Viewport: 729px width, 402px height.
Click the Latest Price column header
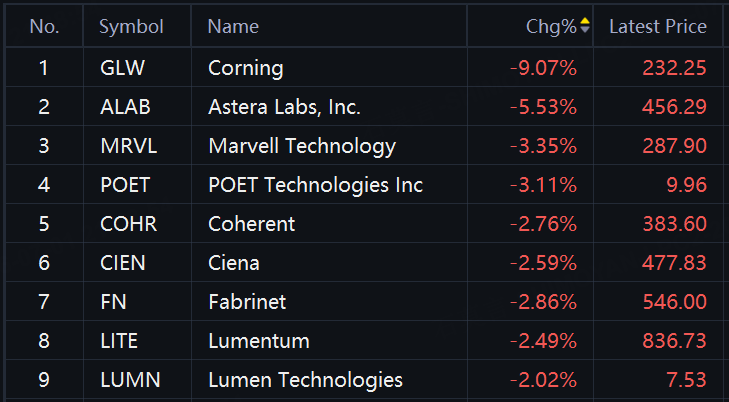658,26
